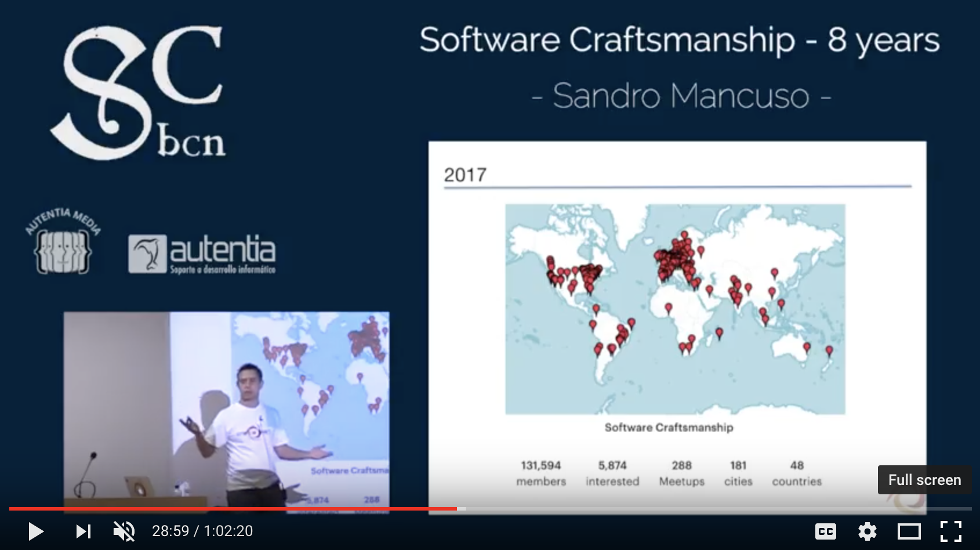The image size is (980, 550).
Task: Toggle closed captions
Action: coord(825,531)
